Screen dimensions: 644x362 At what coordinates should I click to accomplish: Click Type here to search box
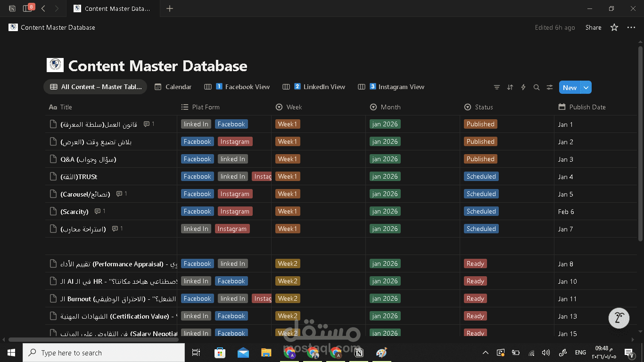coord(104,353)
